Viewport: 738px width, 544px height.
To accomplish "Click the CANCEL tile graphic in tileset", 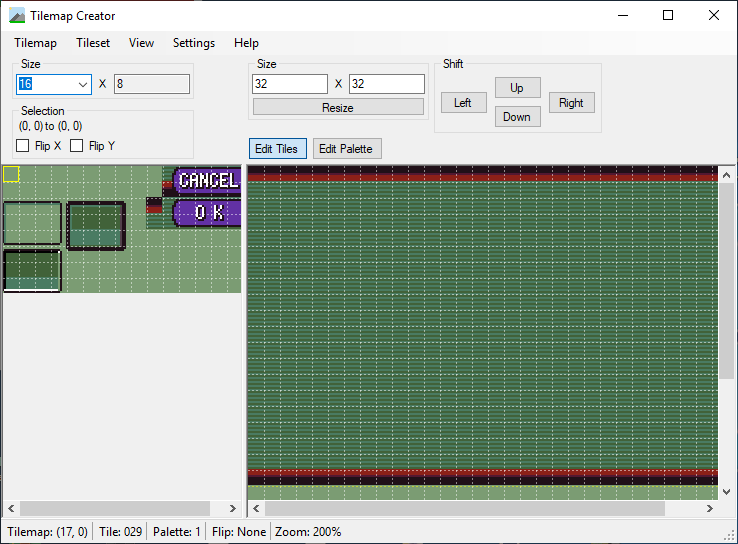I will pos(207,181).
